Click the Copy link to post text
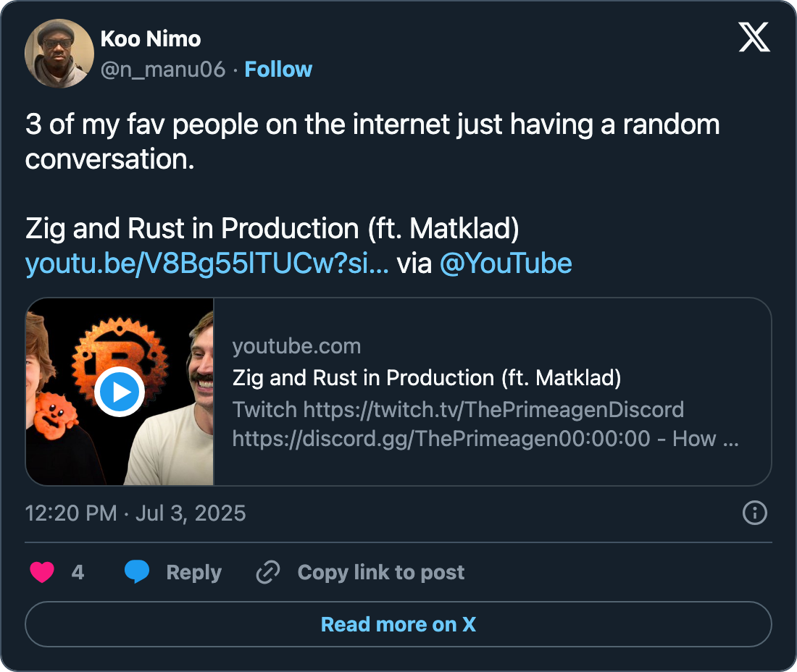 click(x=380, y=573)
